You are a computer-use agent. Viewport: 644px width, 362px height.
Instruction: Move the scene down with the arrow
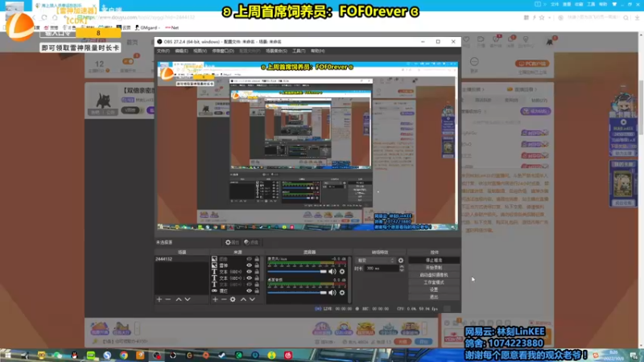[x=188, y=299]
